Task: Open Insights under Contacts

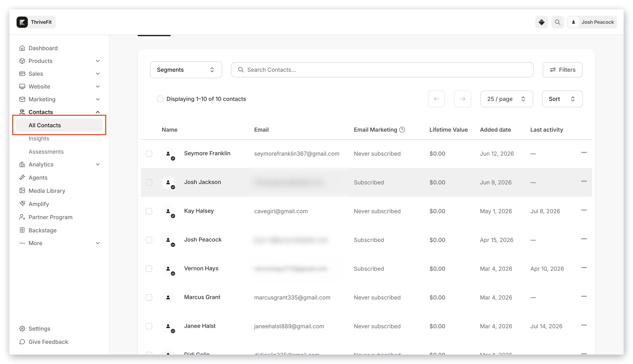Action: click(39, 138)
